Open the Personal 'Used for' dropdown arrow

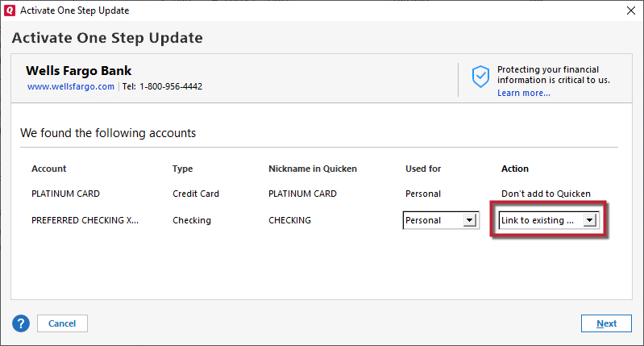tap(469, 220)
